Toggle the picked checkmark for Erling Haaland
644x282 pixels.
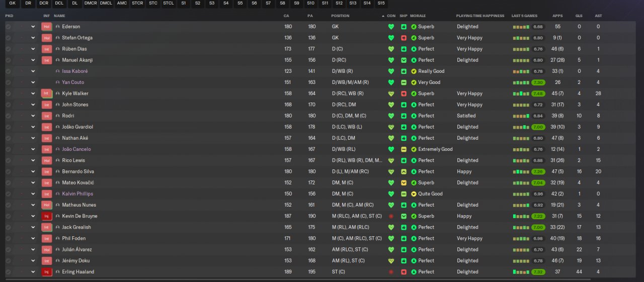8,272
